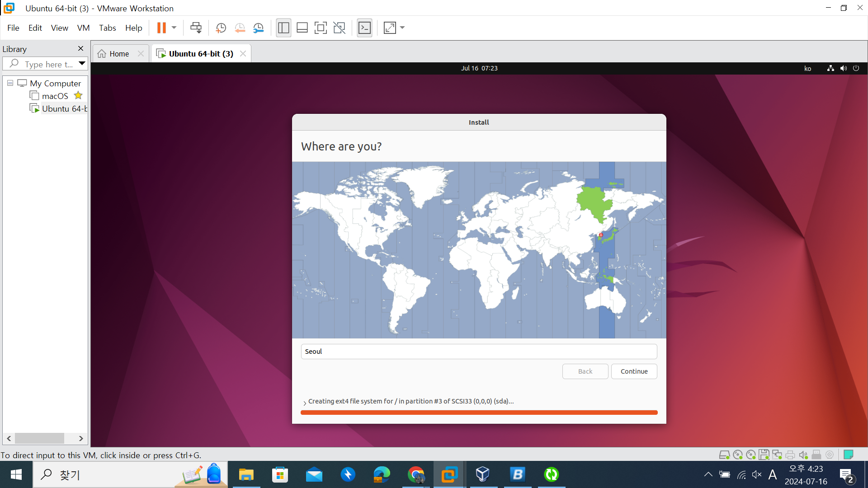The width and height of the screenshot is (868, 488).
Task: Open the power options dropdown arrow
Action: pyautogui.click(x=174, y=28)
